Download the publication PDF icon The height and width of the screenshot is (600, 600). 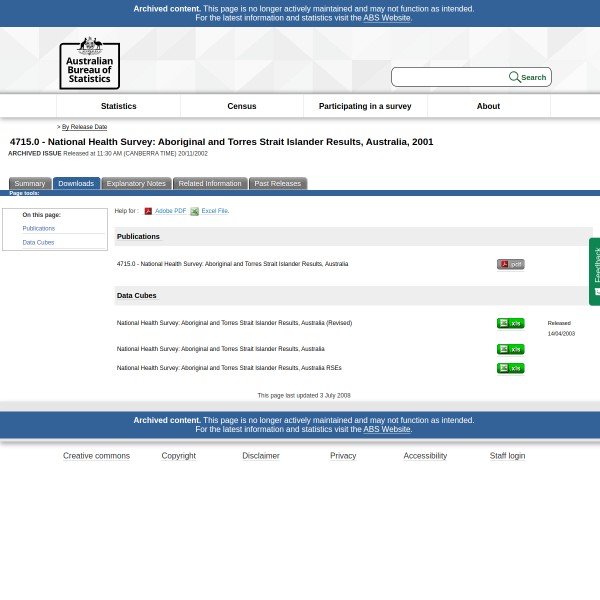coord(510,264)
